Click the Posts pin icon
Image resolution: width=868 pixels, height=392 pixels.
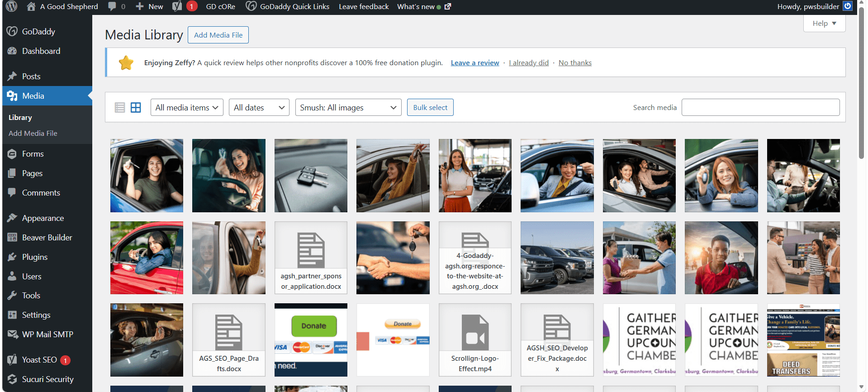coord(12,76)
